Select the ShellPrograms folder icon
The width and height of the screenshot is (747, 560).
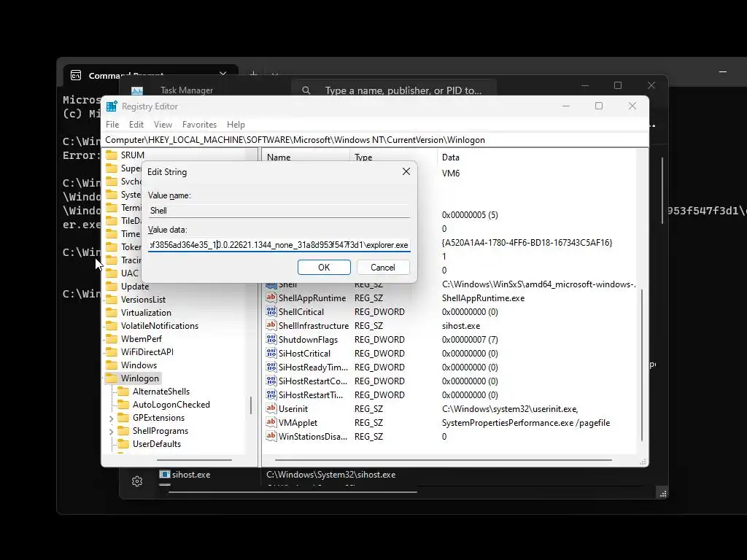(123, 430)
